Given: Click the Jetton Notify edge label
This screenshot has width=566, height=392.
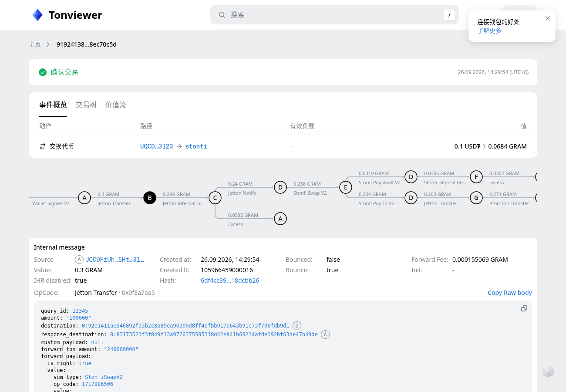Looking at the screenshot, I should 242,193.
